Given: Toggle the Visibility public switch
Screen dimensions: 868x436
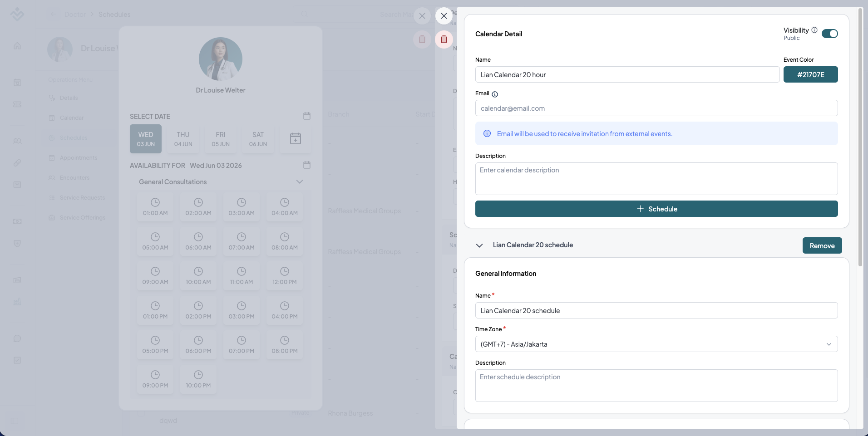Looking at the screenshot, I should 830,34.
